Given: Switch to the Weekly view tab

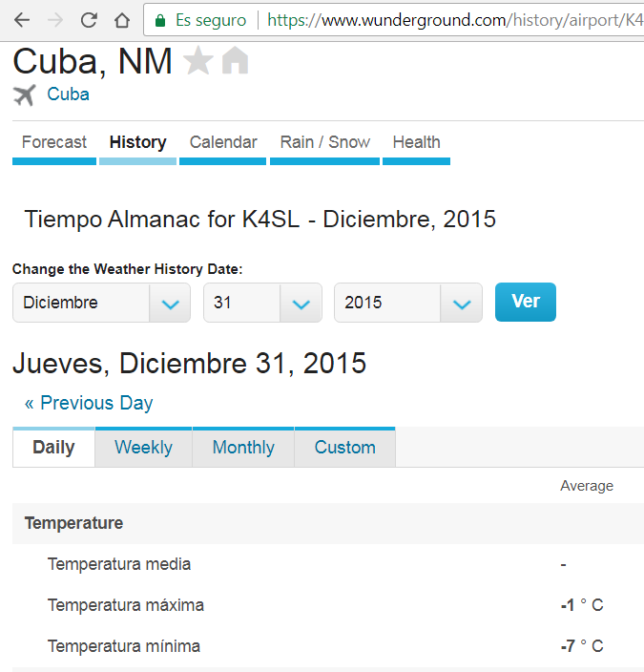Looking at the screenshot, I should 144,448.
